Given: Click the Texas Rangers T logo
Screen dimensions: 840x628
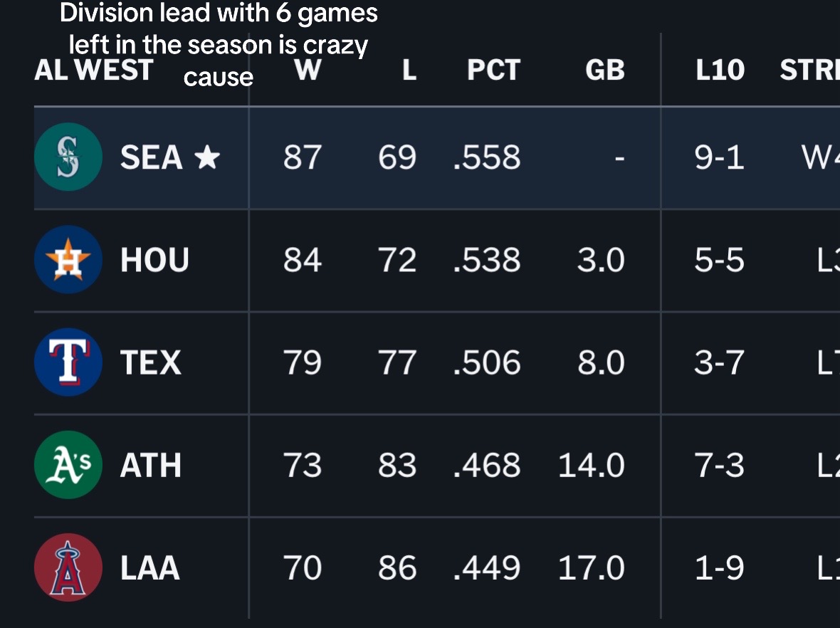Looking at the screenshot, I should click(x=68, y=362).
